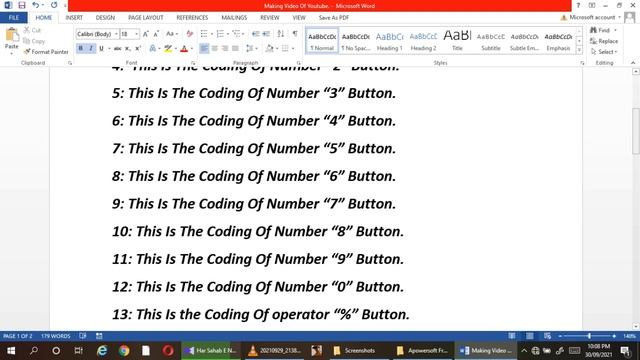Click Clear Formatting eraser icon
This screenshot has width=640, height=360.
coord(189,34)
